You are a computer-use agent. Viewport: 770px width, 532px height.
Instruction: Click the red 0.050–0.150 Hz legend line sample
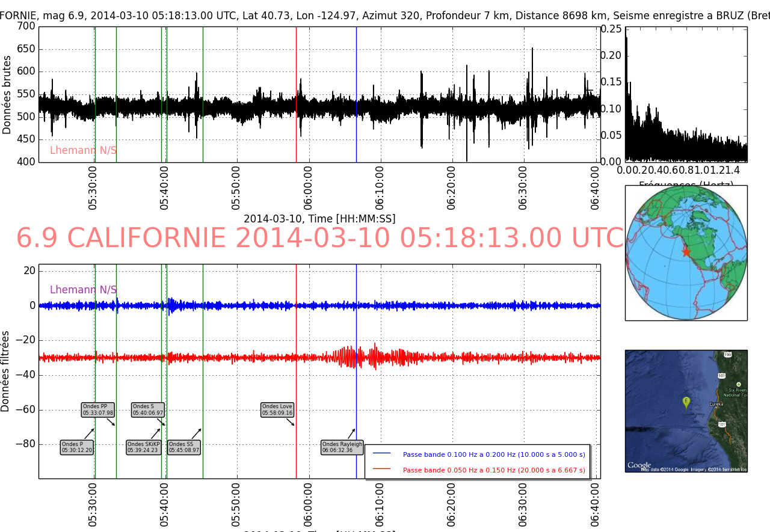381,469
